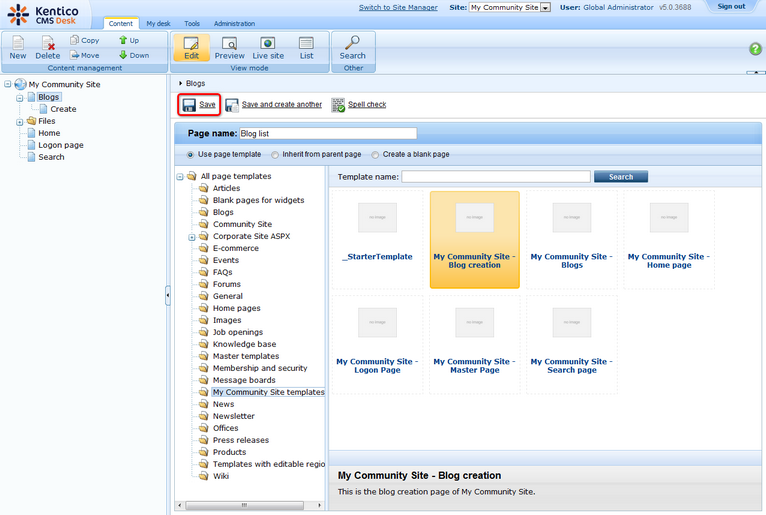Select Create a blank page option
The height and width of the screenshot is (515, 766).
coord(375,155)
